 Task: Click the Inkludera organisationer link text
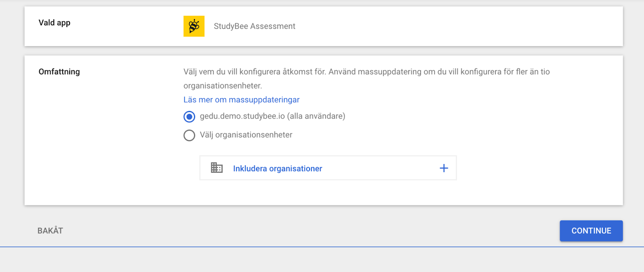[278, 169]
